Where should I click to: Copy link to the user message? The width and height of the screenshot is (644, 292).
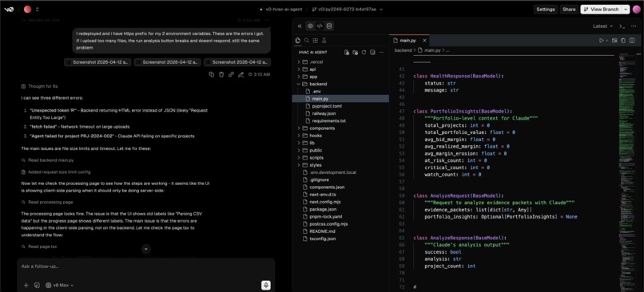[x=231, y=74]
